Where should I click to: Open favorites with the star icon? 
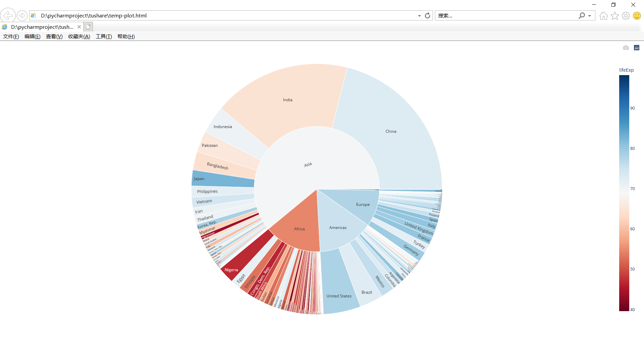614,15
